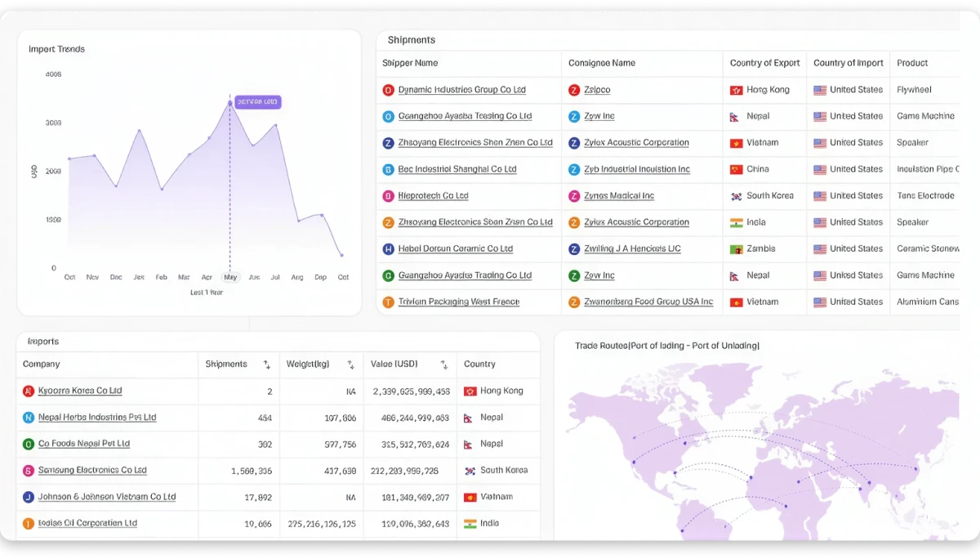Click the Z avatar beside Zsipco consignee

click(x=575, y=90)
